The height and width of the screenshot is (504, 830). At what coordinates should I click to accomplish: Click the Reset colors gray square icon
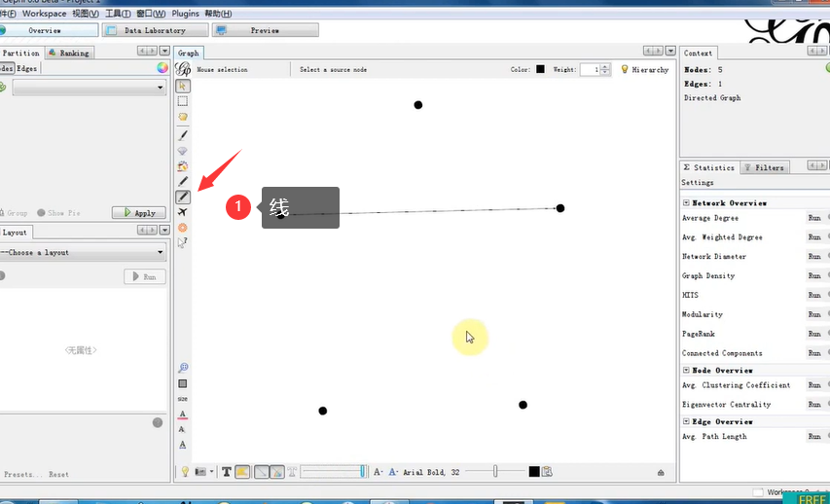click(183, 383)
